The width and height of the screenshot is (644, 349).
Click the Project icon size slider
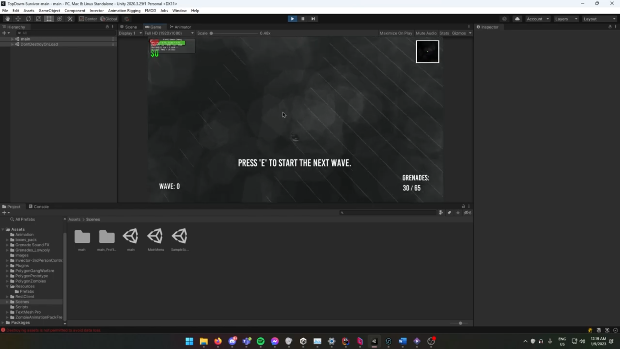(x=461, y=323)
